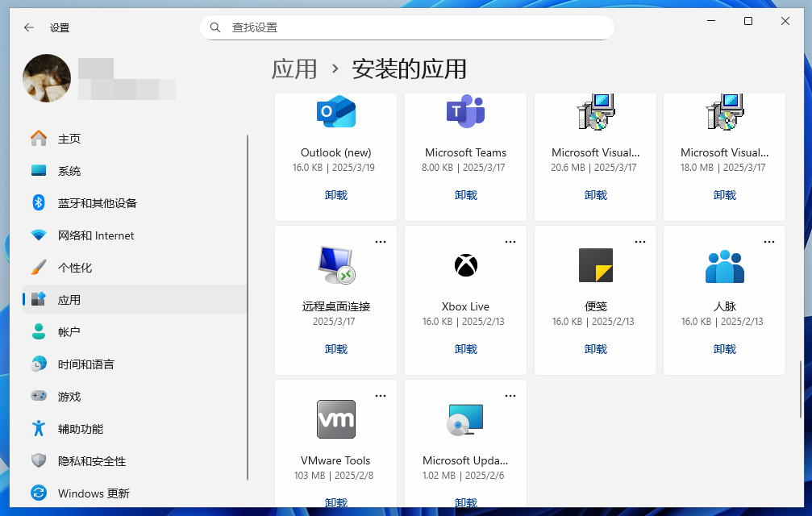Open 主页 home in sidebar

click(x=135, y=139)
